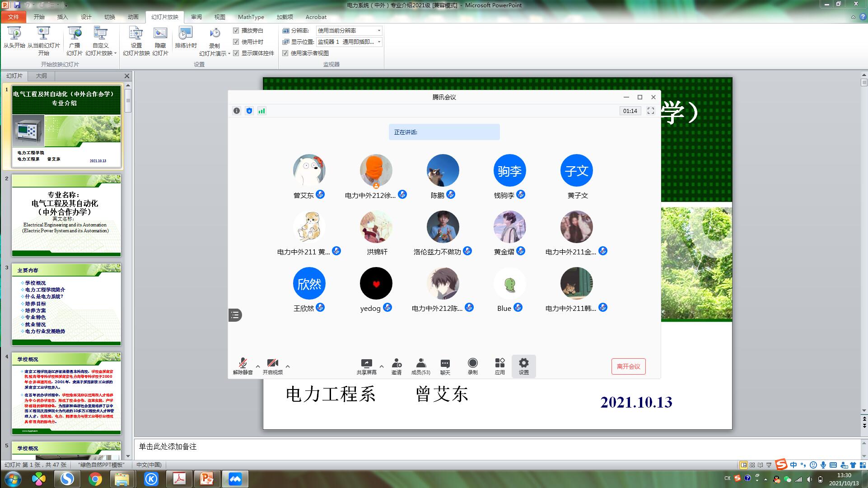The height and width of the screenshot is (488, 868).
Task: Open custom slideshow (自定义幻灯片放映)
Action: [x=101, y=41]
